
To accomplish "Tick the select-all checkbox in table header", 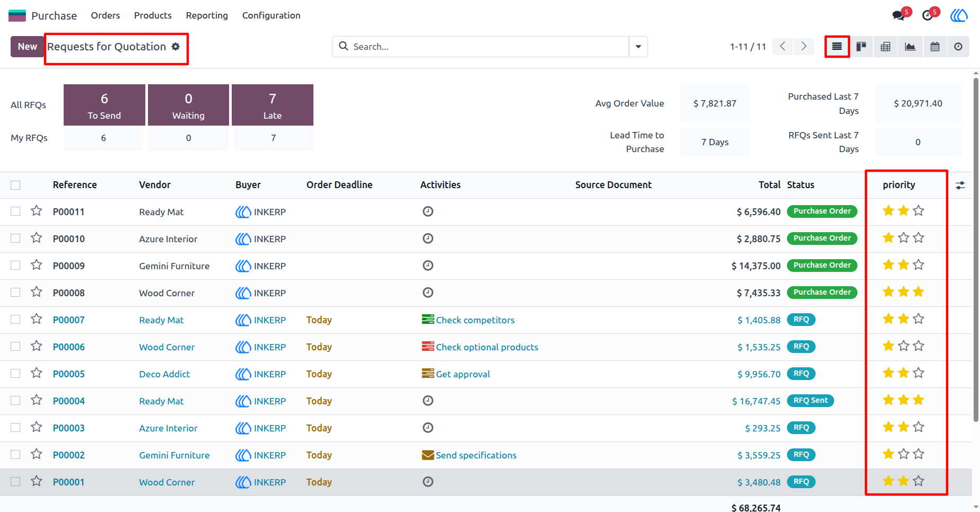I will pyautogui.click(x=15, y=185).
